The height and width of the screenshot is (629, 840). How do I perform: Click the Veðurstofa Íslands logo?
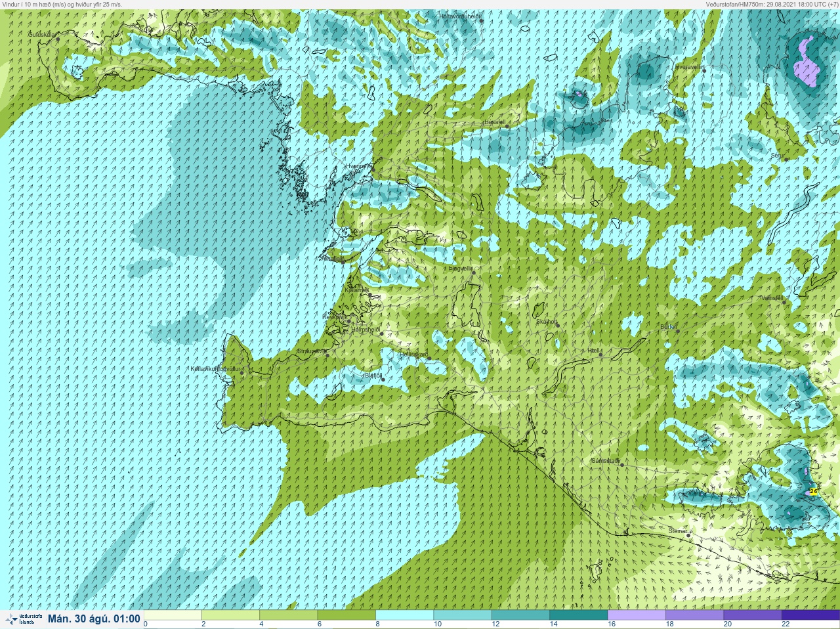click(x=23, y=618)
